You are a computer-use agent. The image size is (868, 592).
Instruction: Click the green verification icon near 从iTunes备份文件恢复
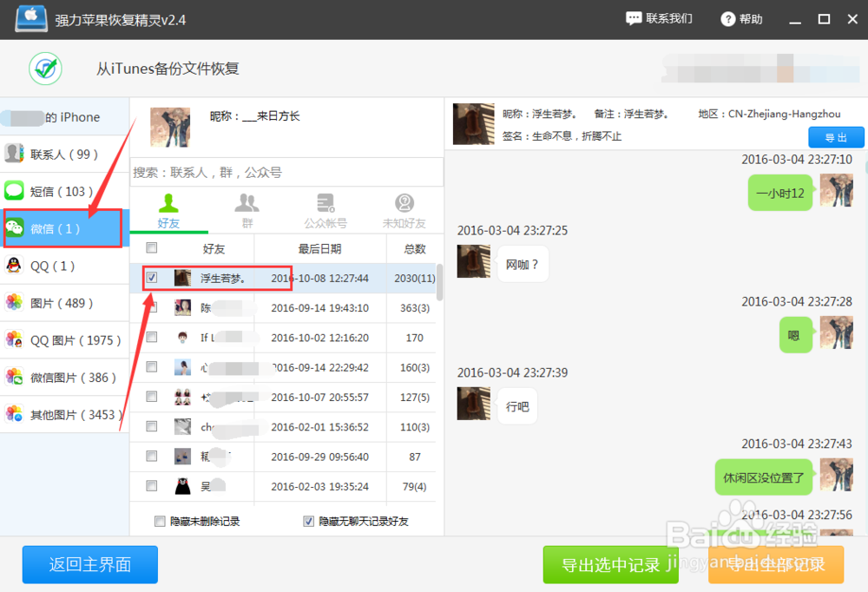[45, 69]
